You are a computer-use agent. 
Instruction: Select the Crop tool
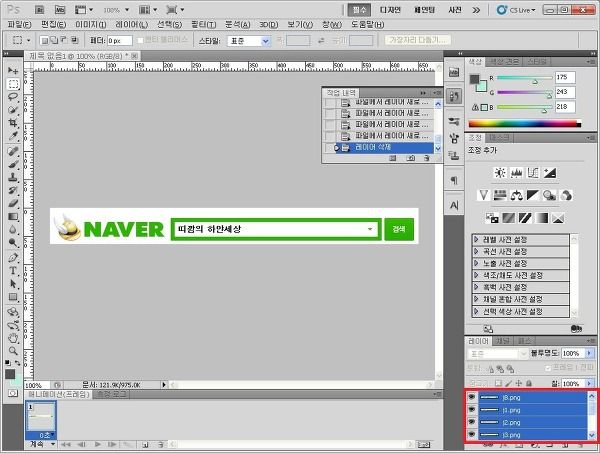click(x=13, y=123)
